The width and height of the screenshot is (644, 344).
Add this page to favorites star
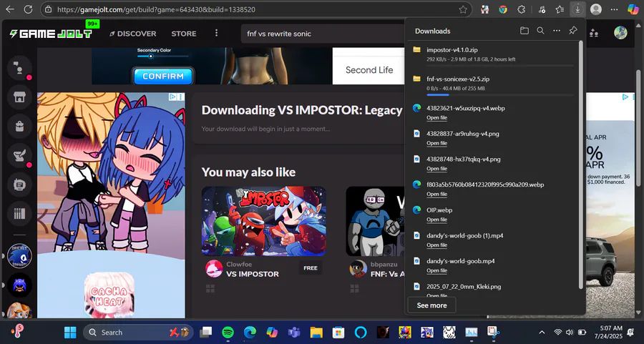(x=463, y=9)
